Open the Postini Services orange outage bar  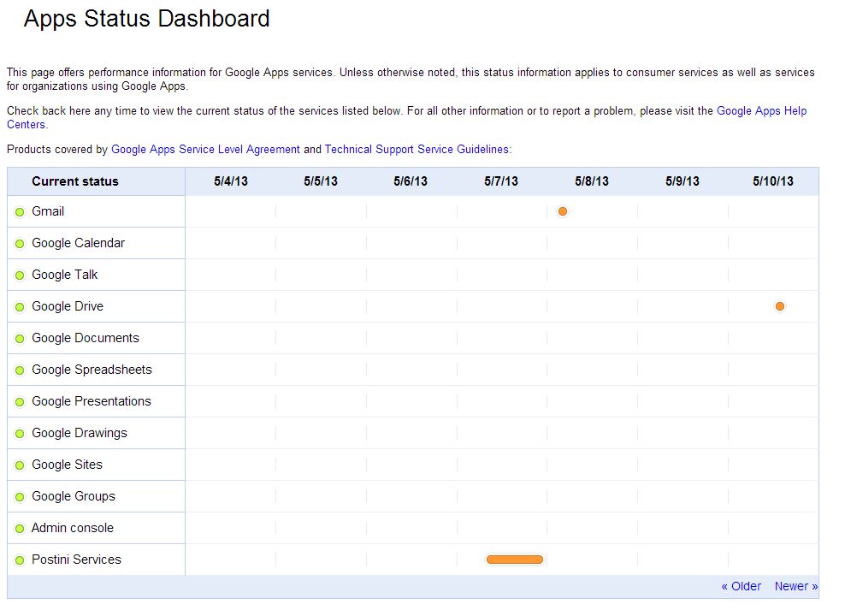(514, 560)
